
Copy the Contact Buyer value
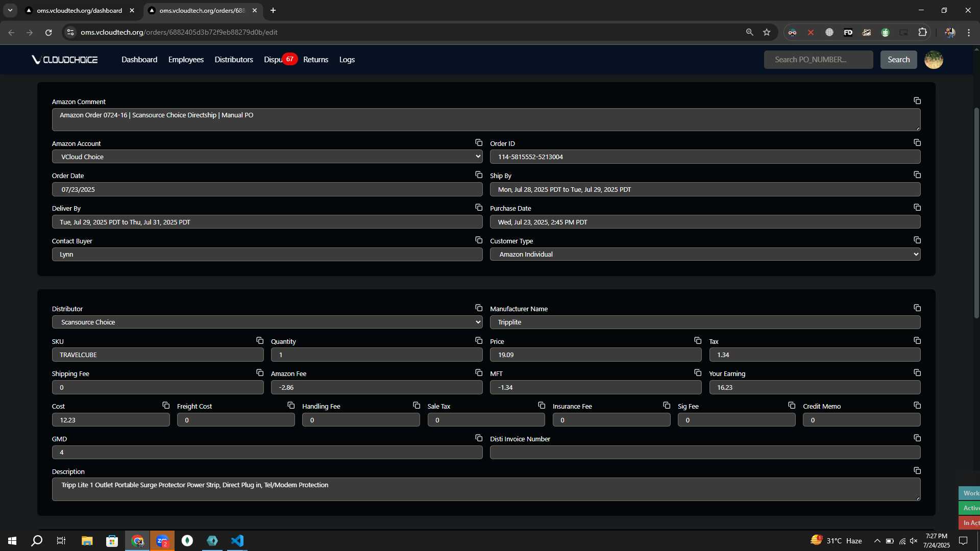(x=479, y=240)
